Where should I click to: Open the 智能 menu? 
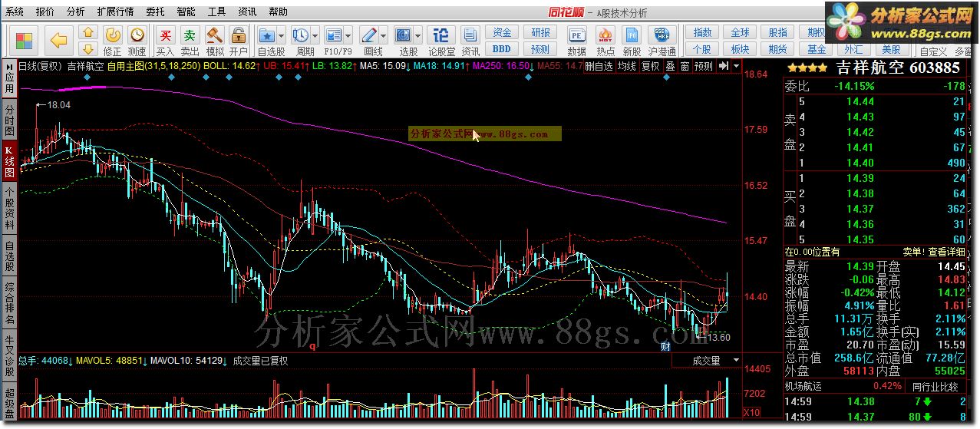[x=186, y=12]
